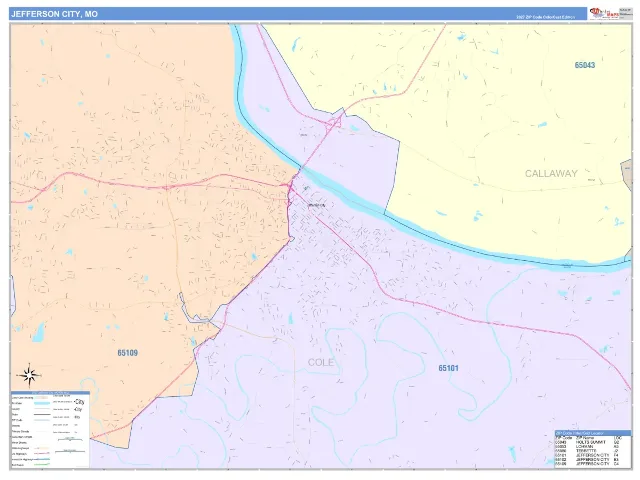Click the light-blue water swatch in legend

(41, 403)
